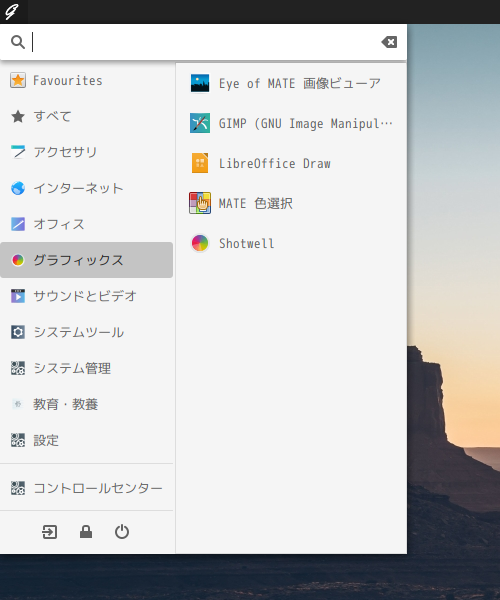Click the MATE 色選択 color picker icon

click(200, 203)
